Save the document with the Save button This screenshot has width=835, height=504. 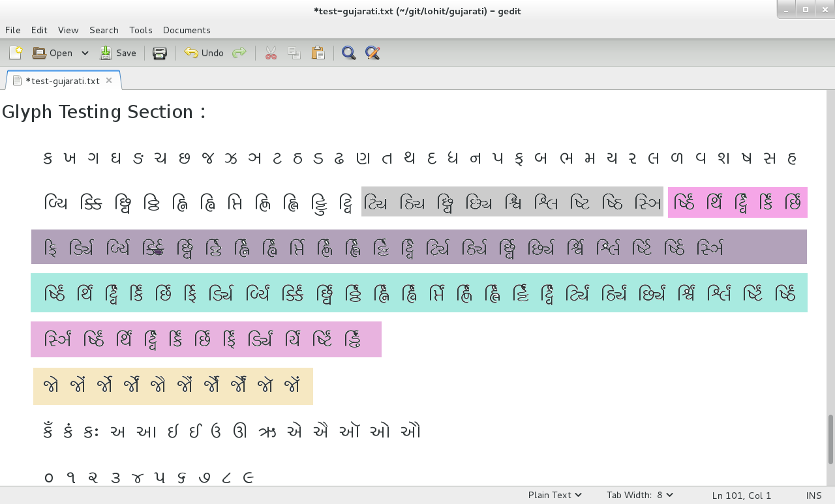click(117, 53)
